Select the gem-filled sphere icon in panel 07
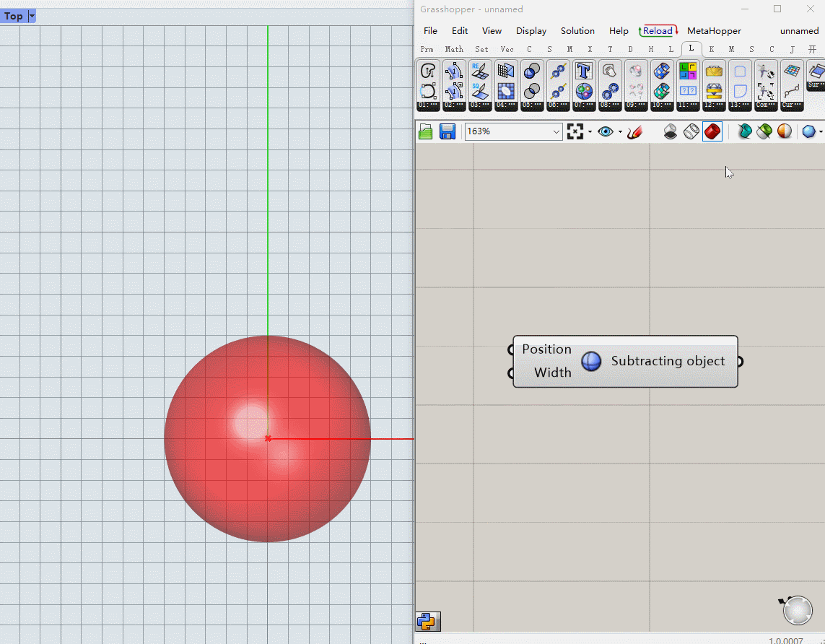825x644 pixels. (583, 91)
